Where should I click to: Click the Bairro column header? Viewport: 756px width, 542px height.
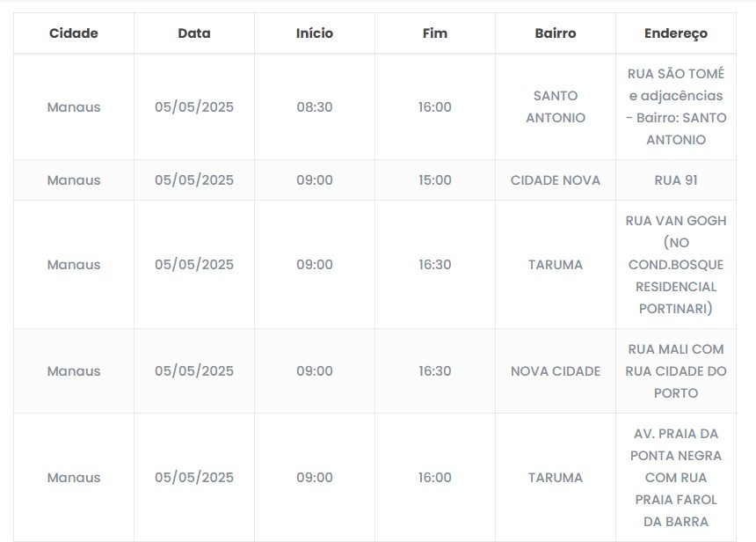(x=556, y=33)
